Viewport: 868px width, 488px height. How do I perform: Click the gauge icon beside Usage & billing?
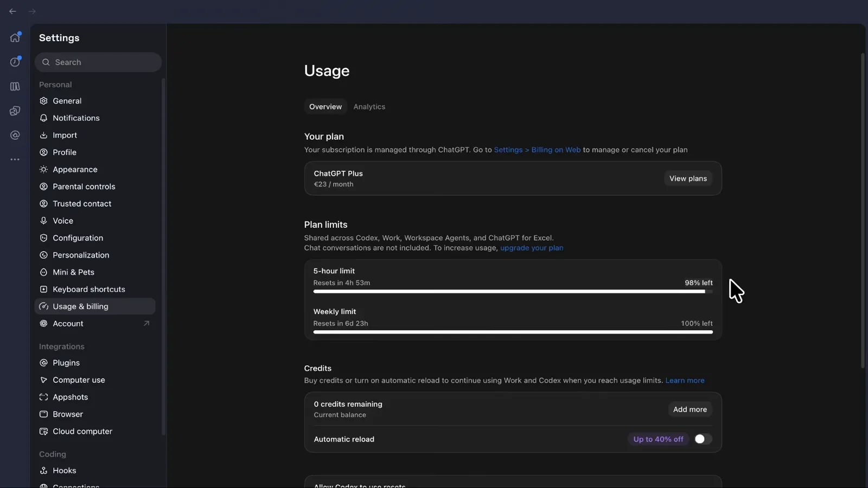tap(44, 306)
